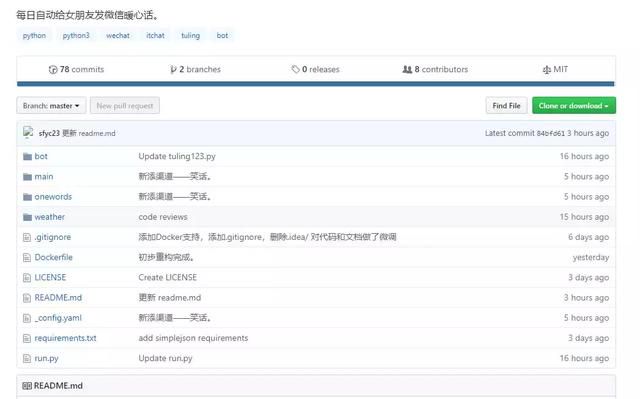Screen dimensions: 640x399
Task: Click the sfyc23 avatar image
Action: [28, 133]
